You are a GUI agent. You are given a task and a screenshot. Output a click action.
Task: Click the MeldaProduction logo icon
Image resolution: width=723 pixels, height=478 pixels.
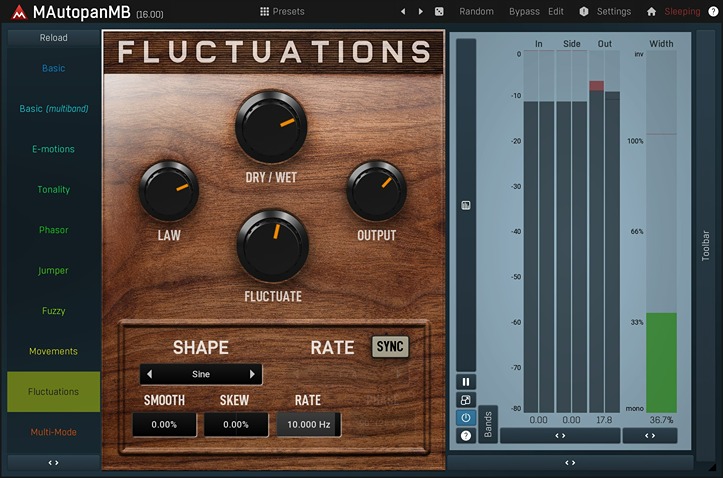point(19,12)
